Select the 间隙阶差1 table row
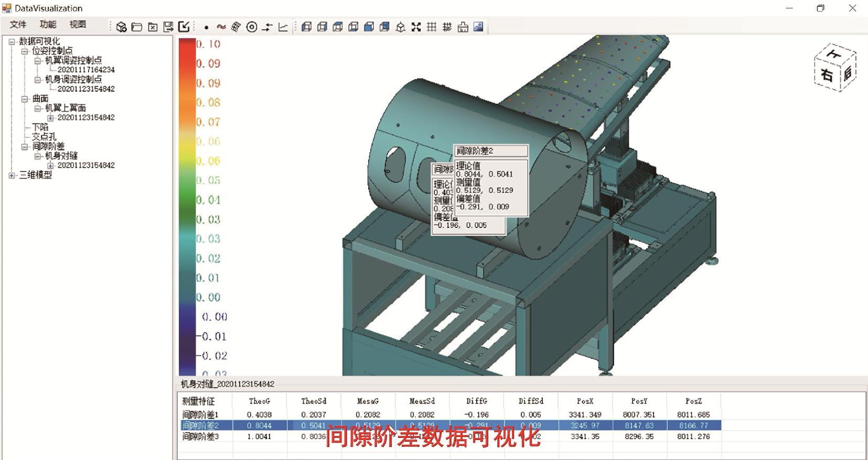Viewport: 868px width, 460px height. click(x=452, y=414)
